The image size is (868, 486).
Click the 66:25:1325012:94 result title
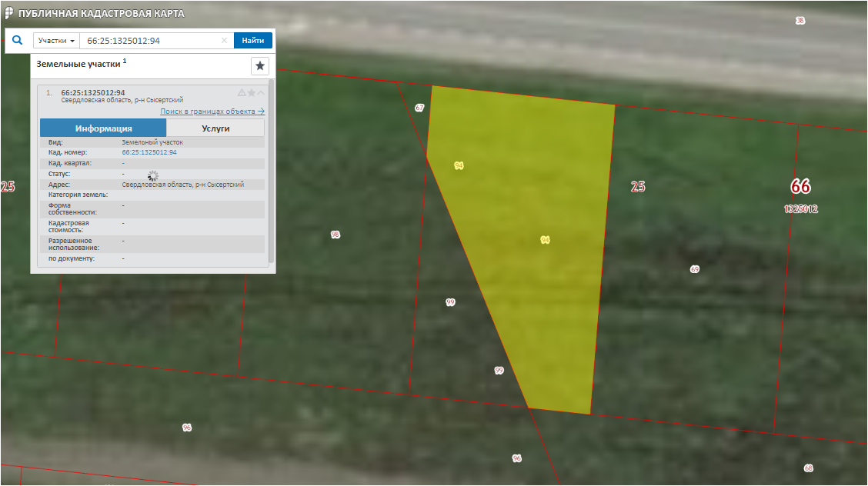pyautogui.click(x=93, y=93)
